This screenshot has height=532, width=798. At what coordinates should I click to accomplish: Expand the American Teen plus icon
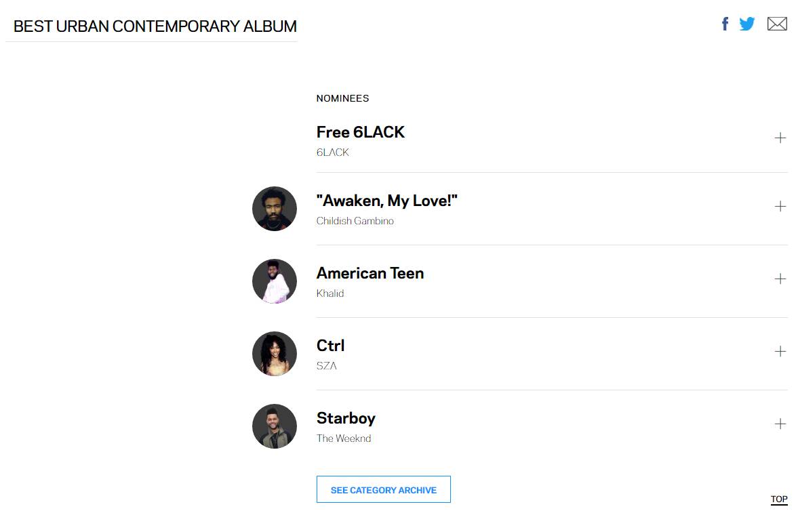click(x=780, y=279)
